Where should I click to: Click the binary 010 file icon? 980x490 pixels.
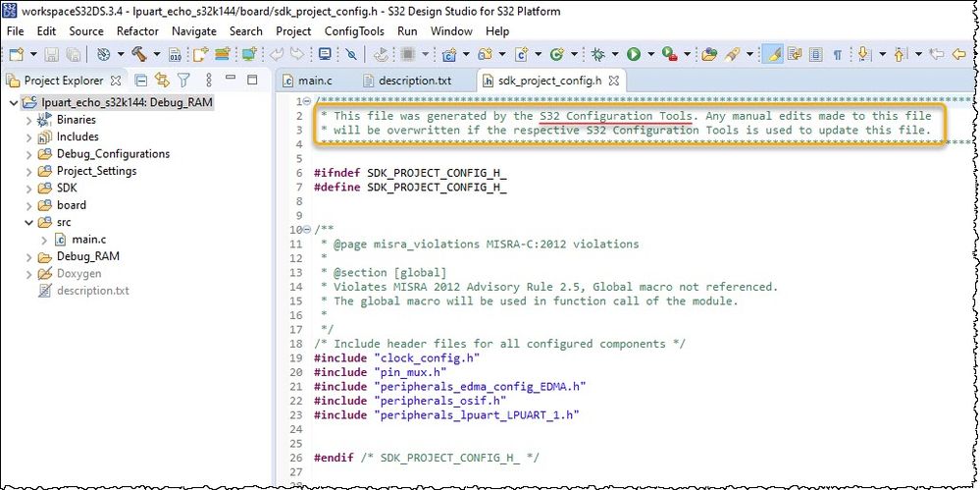[x=175, y=54]
